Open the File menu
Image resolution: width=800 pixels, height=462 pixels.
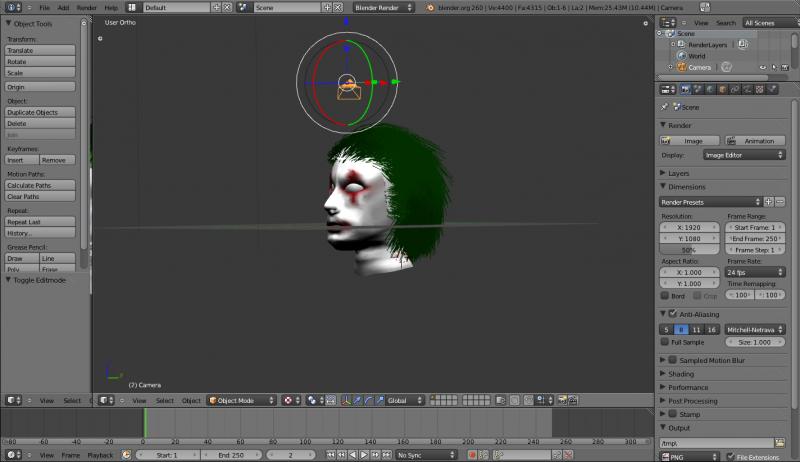[45, 8]
